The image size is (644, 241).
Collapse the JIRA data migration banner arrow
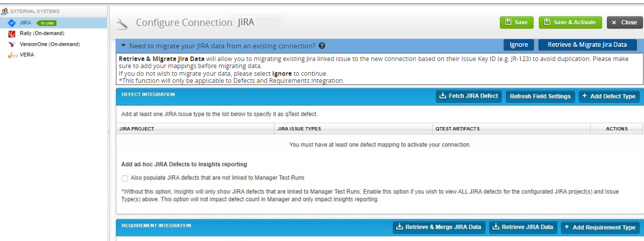123,45
